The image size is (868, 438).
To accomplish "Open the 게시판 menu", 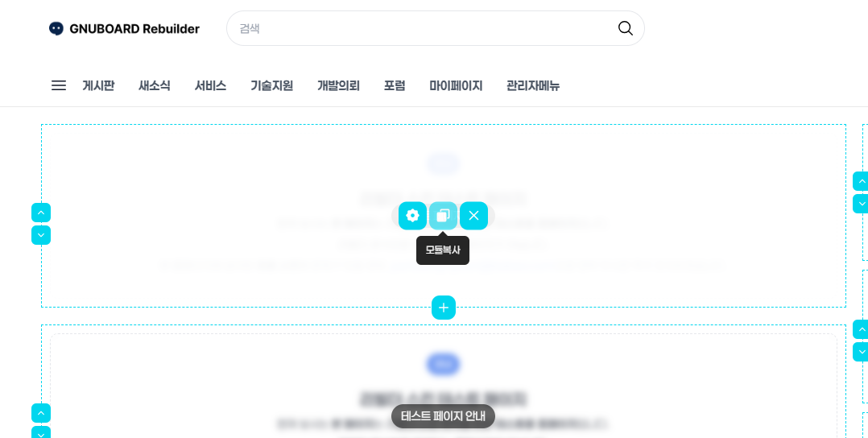I will click(98, 85).
